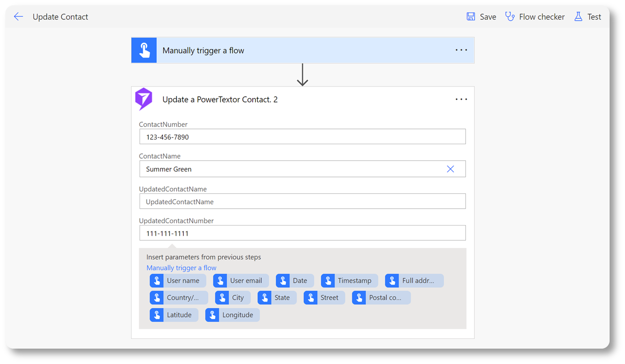This screenshot has width=625, height=364.
Task: Click the Save button in header
Action: coord(481,17)
